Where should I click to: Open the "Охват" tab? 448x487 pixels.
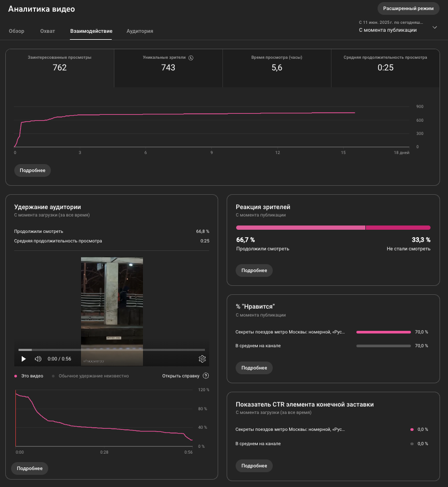tap(48, 31)
